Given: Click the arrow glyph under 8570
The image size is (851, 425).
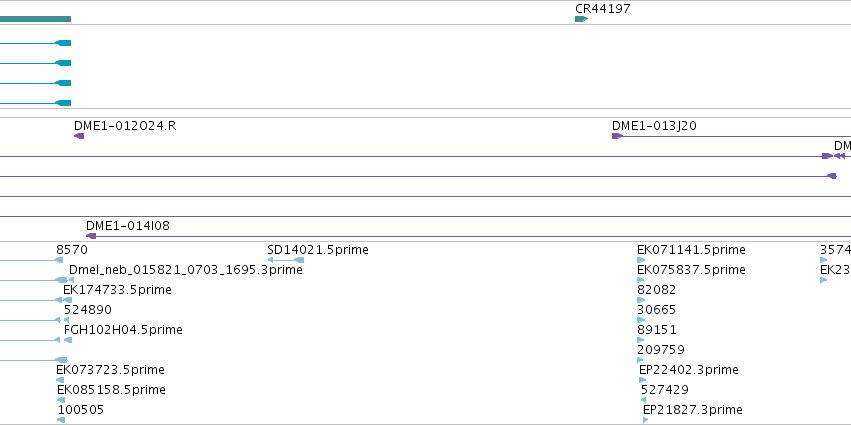Looking at the screenshot, I should [x=59, y=260].
